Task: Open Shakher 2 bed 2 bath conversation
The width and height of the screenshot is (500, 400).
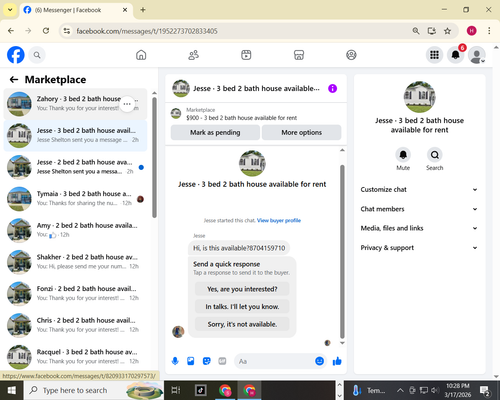Action: click(75, 262)
